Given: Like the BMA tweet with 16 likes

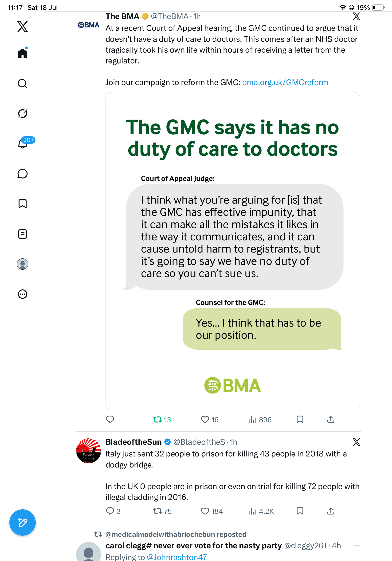Looking at the screenshot, I should (209, 420).
